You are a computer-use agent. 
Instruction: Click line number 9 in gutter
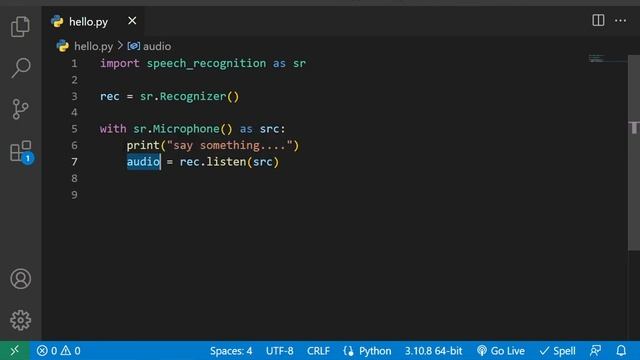click(x=74, y=195)
